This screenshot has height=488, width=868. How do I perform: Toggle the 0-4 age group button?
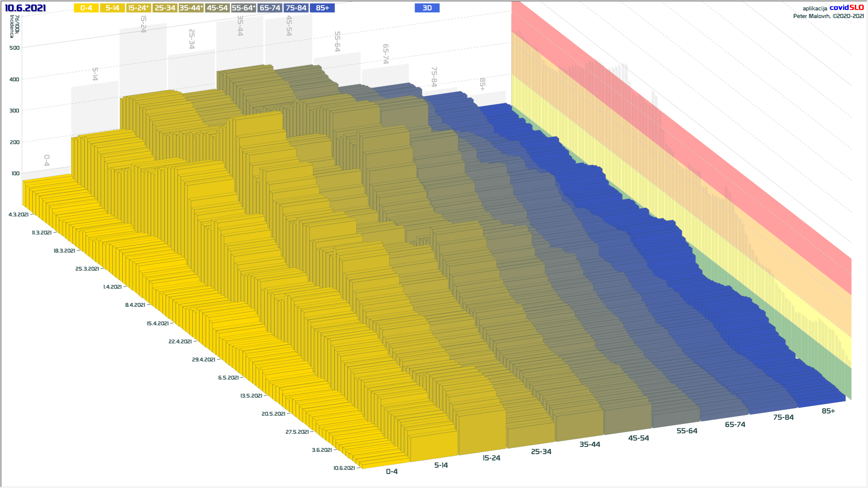(86, 8)
